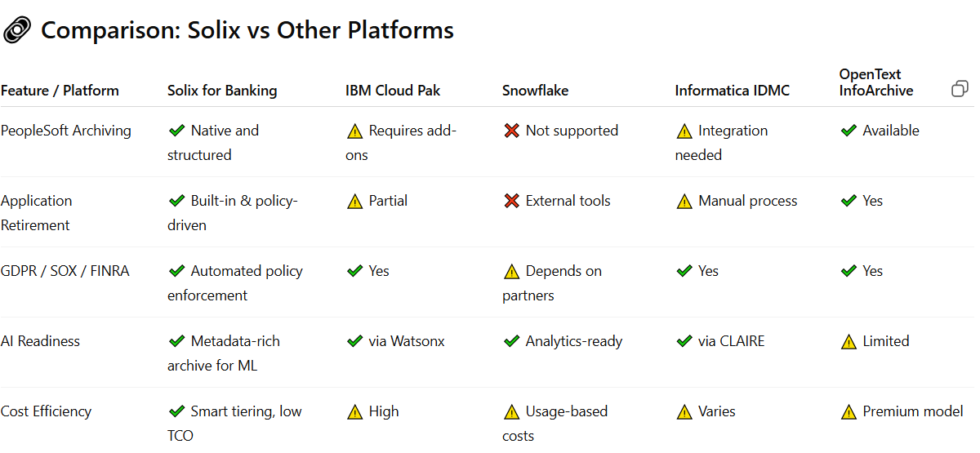Click the link emoji beside Comparison heading
This screenshot has height=453, width=980.
pos(16,30)
